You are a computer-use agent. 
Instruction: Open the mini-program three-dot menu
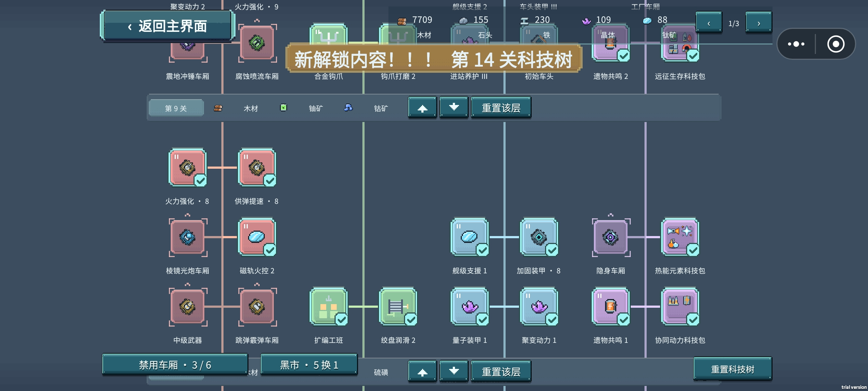point(796,44)
